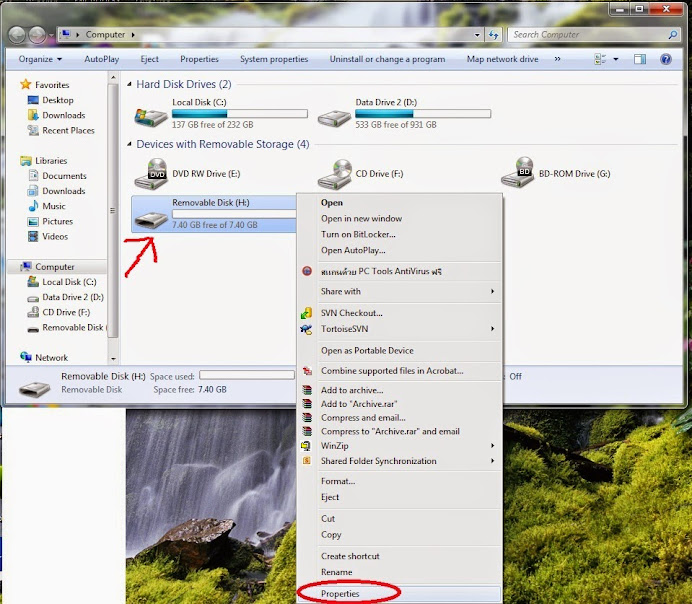Screen dimensions: 692x604
Task: Expand the change view options arrow
Action: 616,59
